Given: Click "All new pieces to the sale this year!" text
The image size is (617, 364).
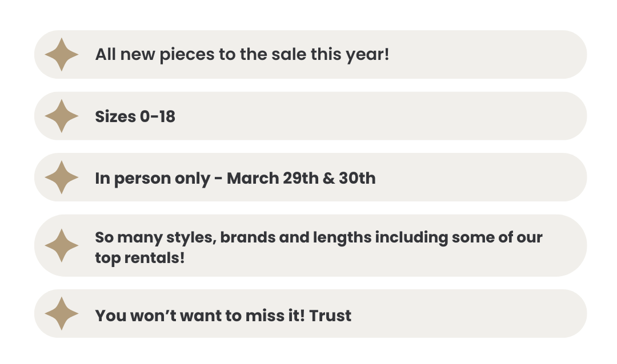Looking at the screenshot, I should (242, 55).
